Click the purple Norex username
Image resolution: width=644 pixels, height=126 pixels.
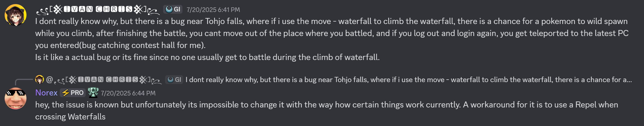(x=46, y=93)
